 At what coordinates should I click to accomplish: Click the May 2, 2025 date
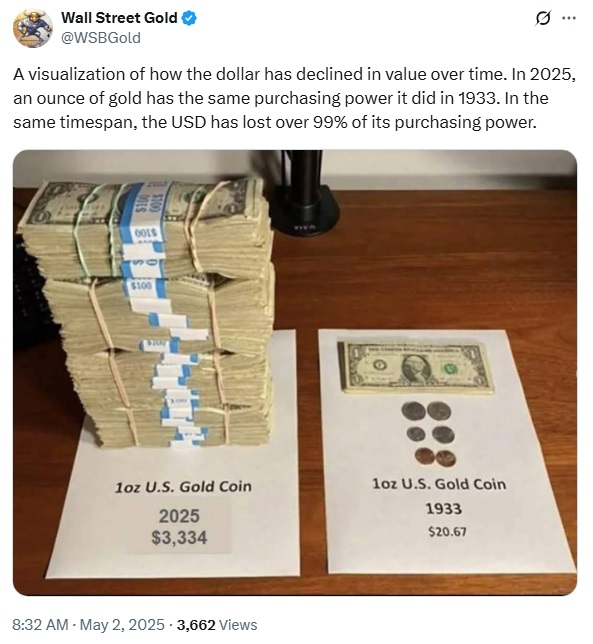pos(122,625)
